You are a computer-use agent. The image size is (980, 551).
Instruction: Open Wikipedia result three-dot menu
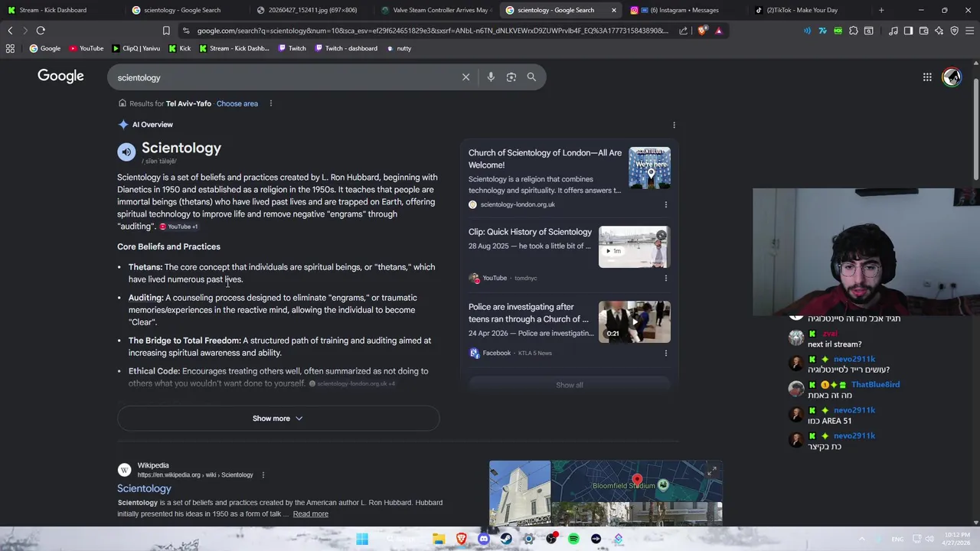[263, 475]
